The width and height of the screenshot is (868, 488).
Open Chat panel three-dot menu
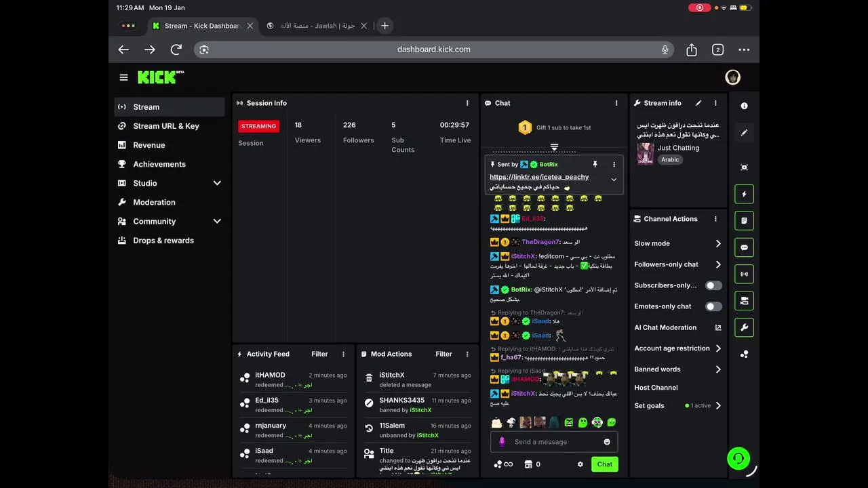(616, 103)
